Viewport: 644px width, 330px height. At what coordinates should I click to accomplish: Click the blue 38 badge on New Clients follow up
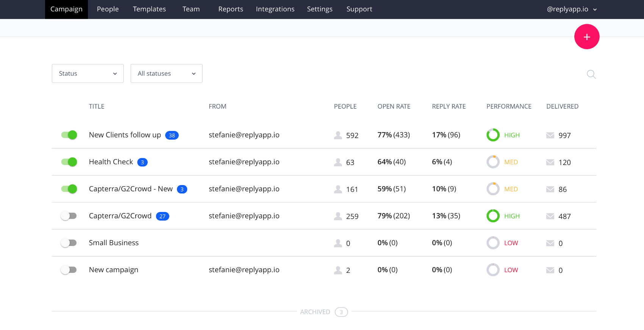172,135
